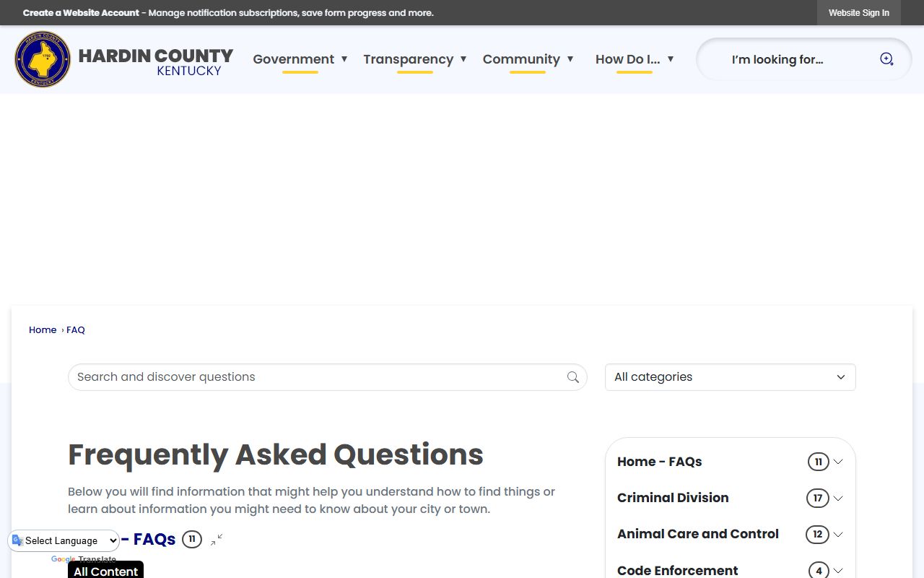The image size is (924, 578).
Task: Click the Home - FAQs count badge
Action: point(191,539)
